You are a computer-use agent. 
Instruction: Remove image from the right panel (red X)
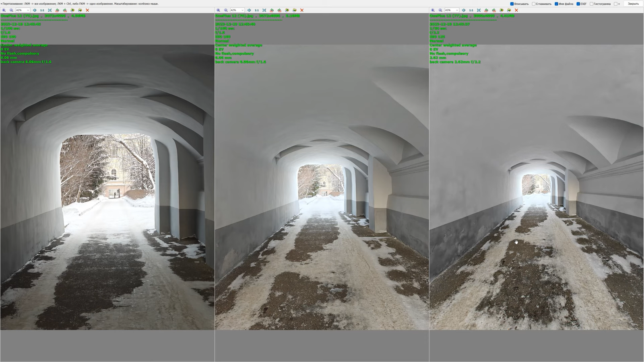(x=516, y=10)
